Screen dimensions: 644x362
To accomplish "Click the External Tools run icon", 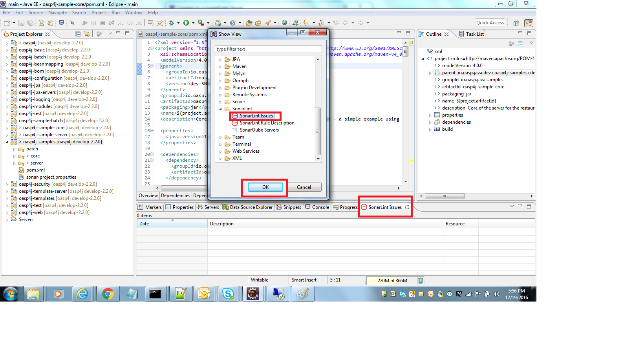I will [201, 23].
